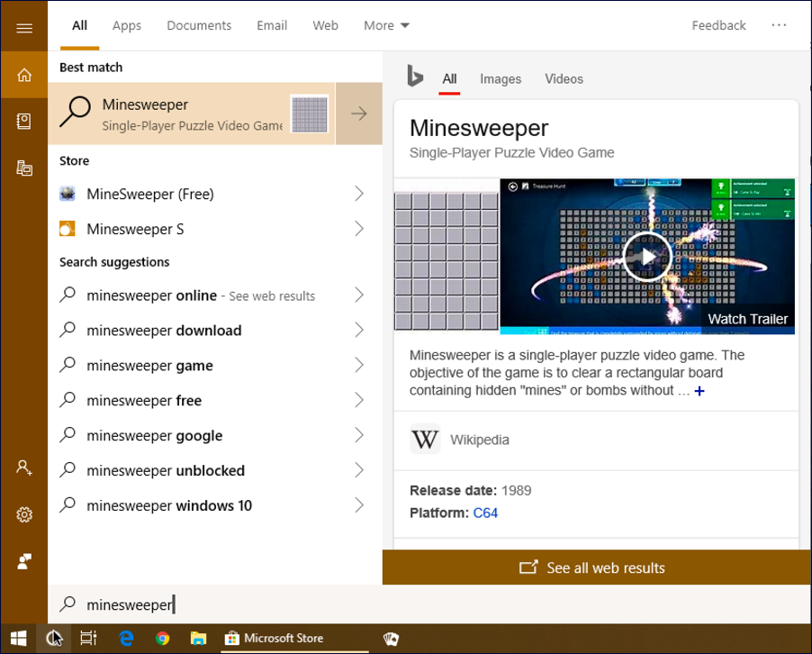Expand chevron for minesweeper free
The image size is (812, 654).
click(x=359, y=400)
